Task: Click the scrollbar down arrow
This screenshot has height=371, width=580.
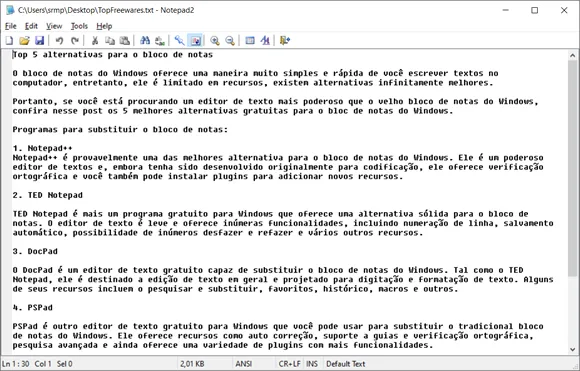Action: [x=573, y=349]
